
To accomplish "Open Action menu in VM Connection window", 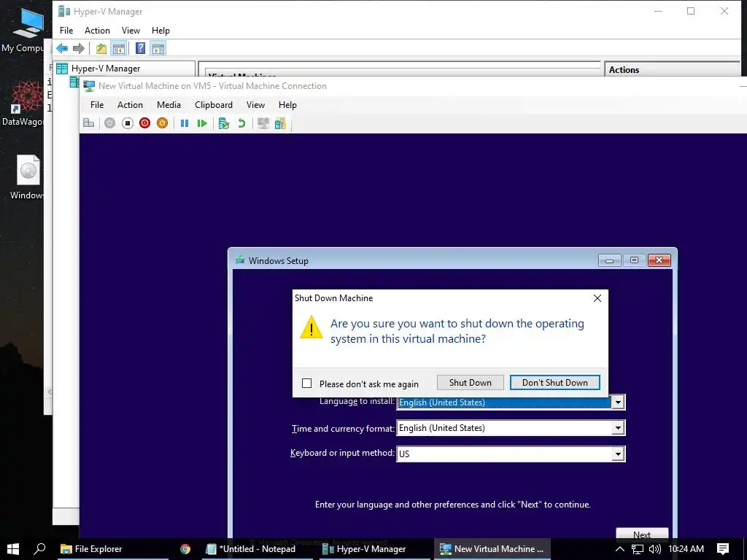I will coord(130,105).
